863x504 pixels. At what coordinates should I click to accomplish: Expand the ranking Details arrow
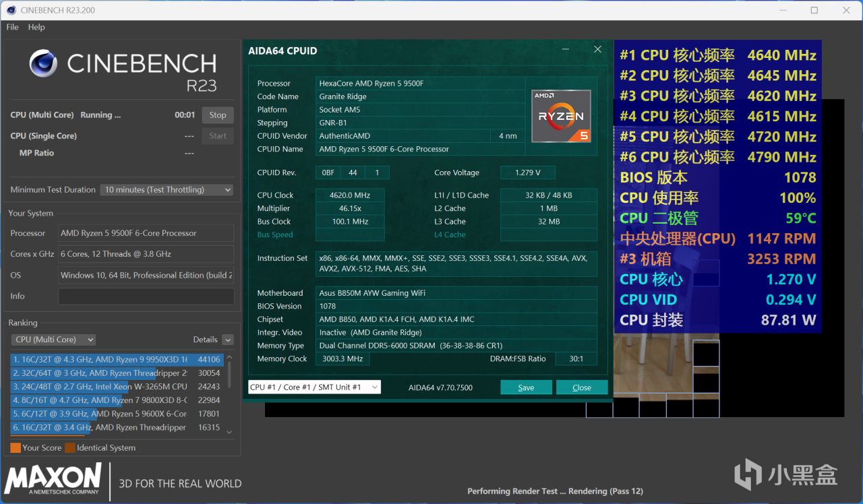[x=228, y=340]
